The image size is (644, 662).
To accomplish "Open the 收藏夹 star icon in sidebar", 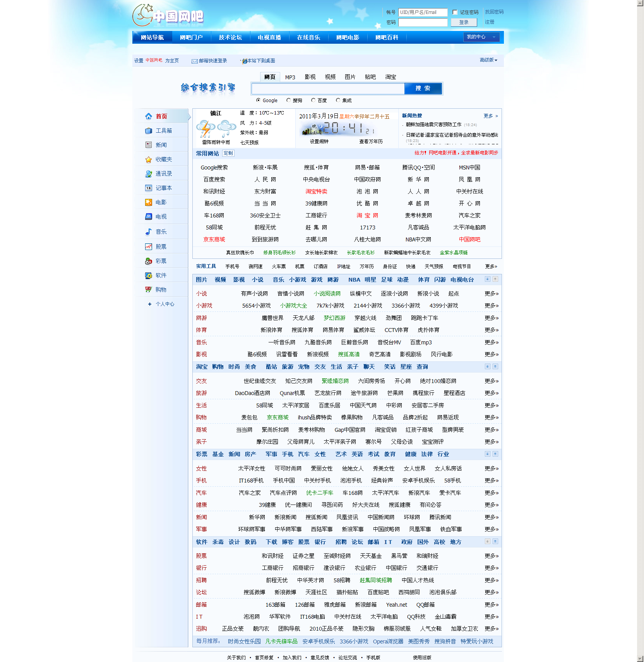I will (149, 159).
